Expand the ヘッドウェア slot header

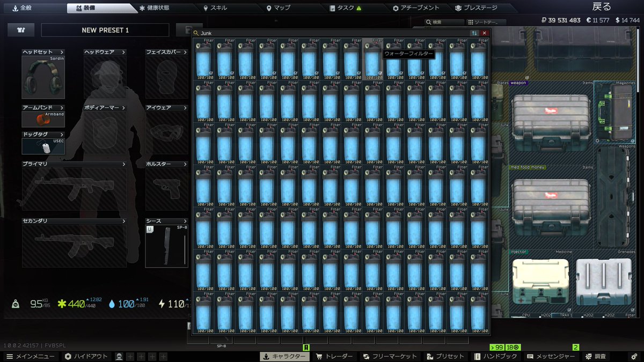click(x=105, y=52)
